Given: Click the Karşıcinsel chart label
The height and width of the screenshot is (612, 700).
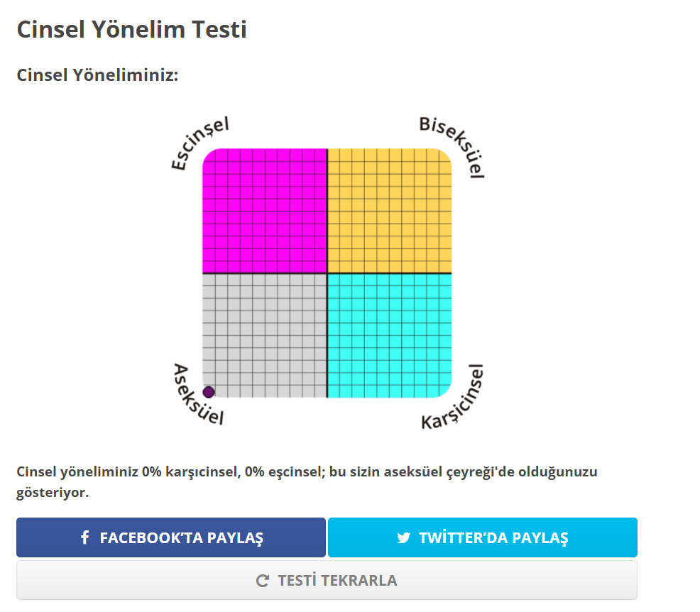Looking at the screenshot, I should click(453, 398).
